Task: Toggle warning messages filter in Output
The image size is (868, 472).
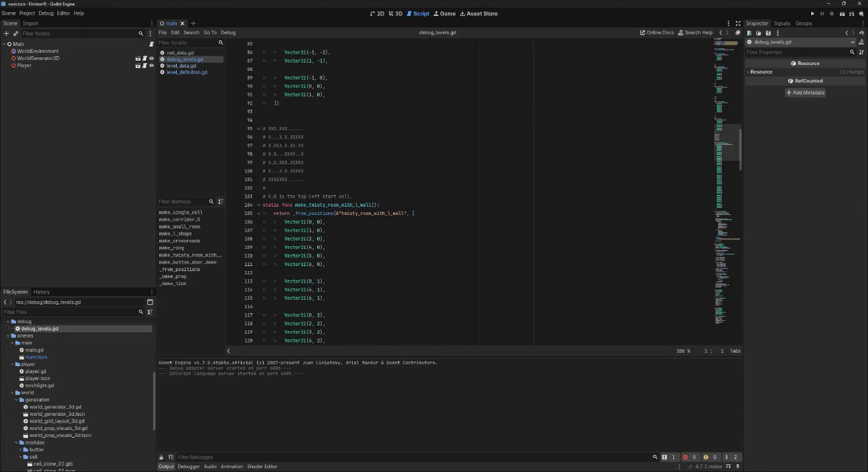Action: click(712, 457)
